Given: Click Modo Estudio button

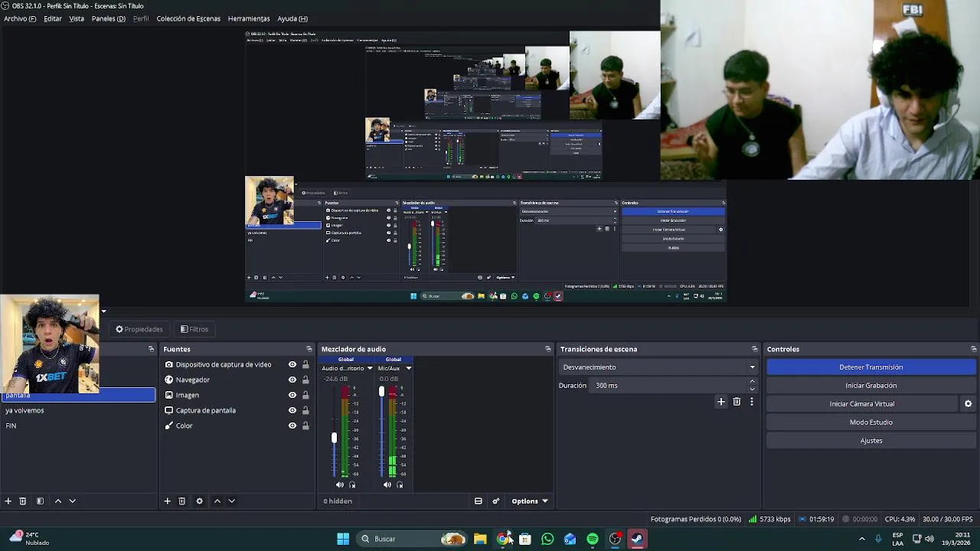Looking at the screenshot, I should [871, 422].
